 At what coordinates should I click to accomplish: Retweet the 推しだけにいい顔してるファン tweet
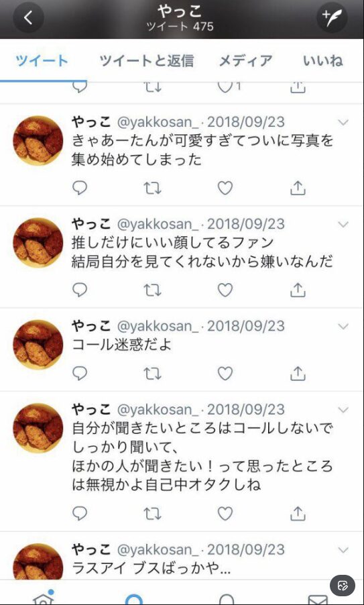point(152,290)
